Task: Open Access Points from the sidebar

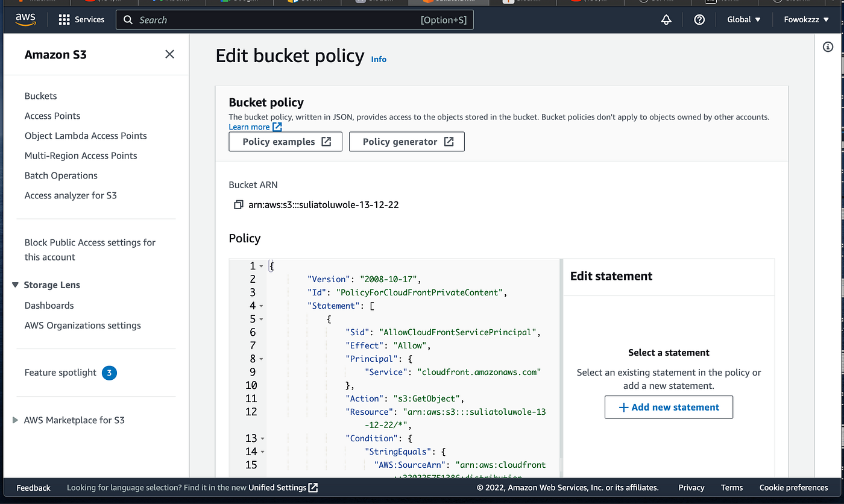Action: point(52,116)
